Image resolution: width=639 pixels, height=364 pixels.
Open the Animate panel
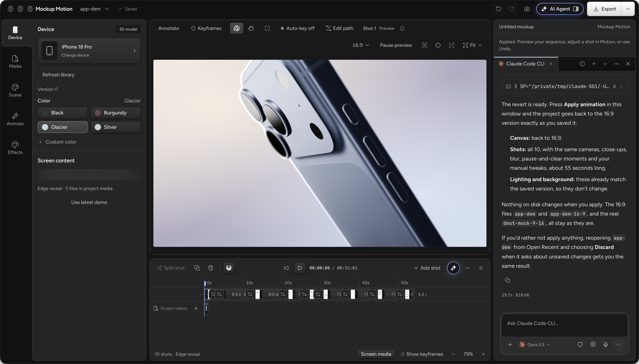tap(15, 119)
